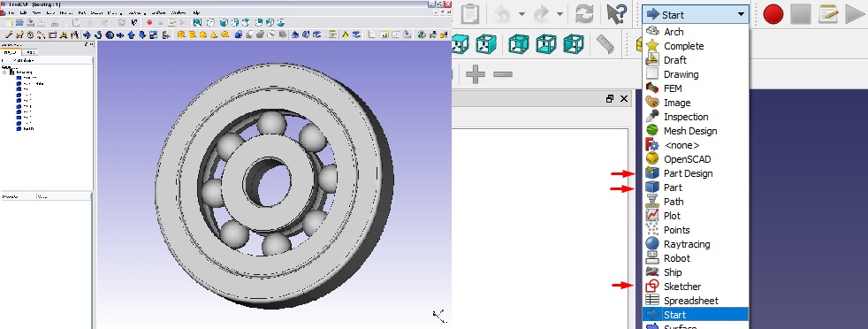Click the refresh arrows icon

pyautogui.click(x=584, y=14)
